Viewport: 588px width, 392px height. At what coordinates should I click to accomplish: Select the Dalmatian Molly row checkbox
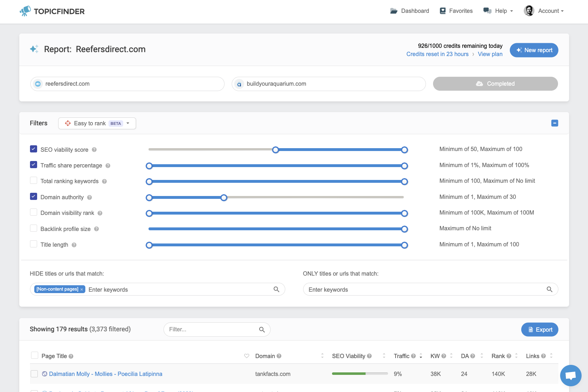pos(34,374)
